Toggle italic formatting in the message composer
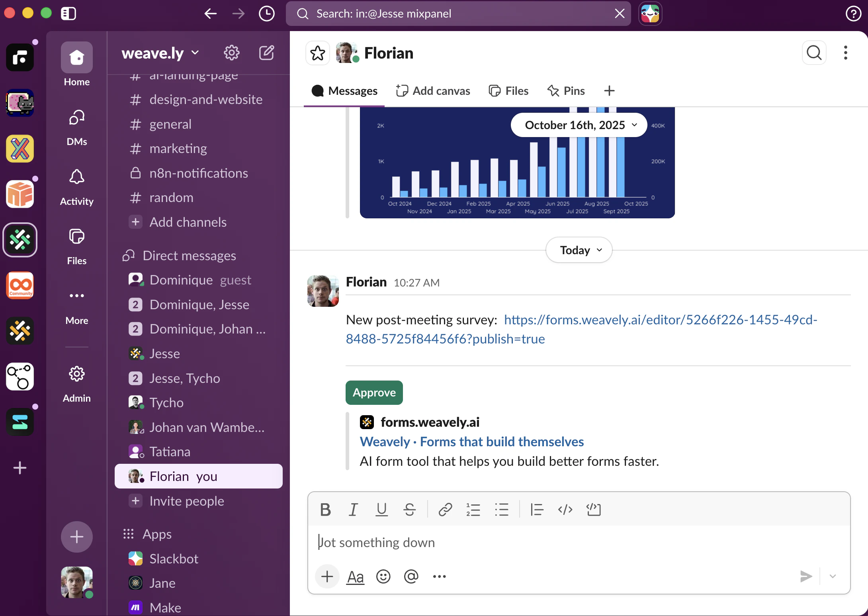Screen dimensions: 868x616 (353, 510)
